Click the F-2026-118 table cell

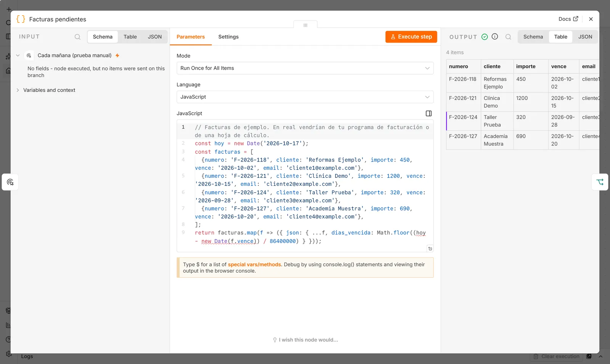pyautogui.click(x=463, y=83)
